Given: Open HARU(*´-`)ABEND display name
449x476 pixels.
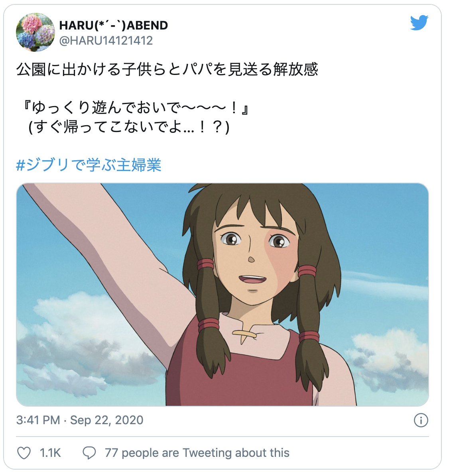Looking at the screenshot, I should (x=114, y=26).
